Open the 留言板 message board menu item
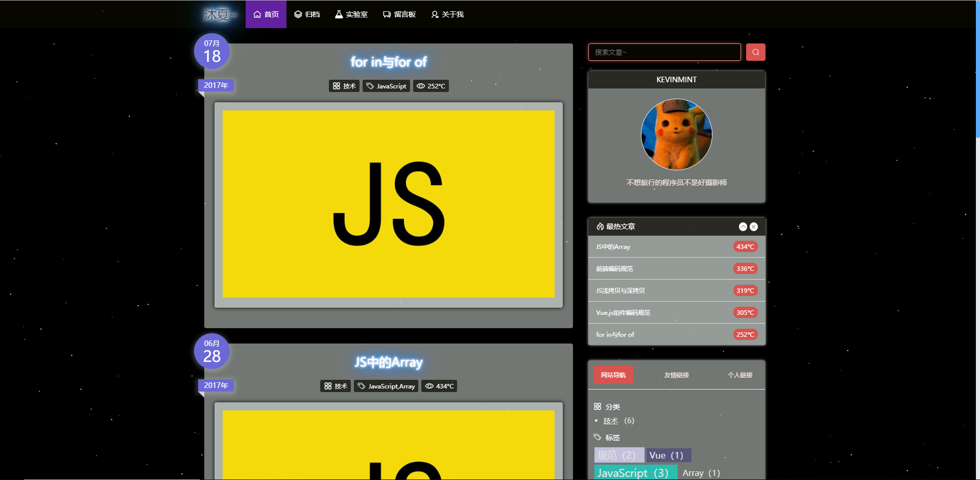This screenshot has width=980, height=480. (399, 14)
